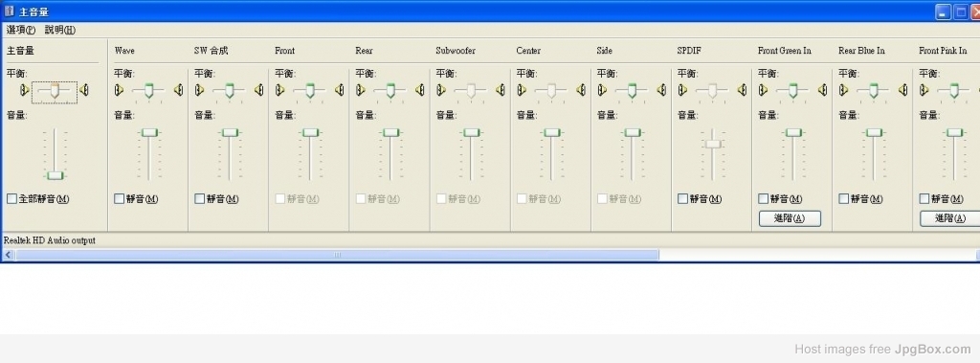980x363 pixels.
Task: Click the SPDIF volume slider thumb
Action: coord(713,144)
